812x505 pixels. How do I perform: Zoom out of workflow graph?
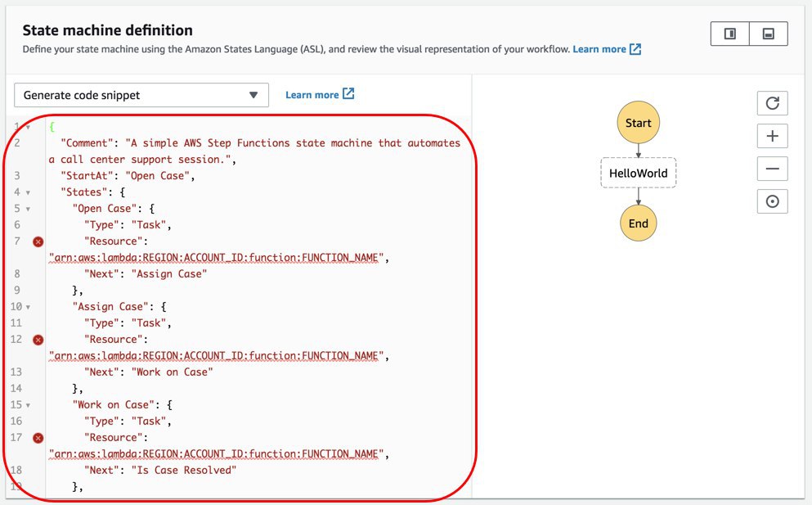click(772, 169)
